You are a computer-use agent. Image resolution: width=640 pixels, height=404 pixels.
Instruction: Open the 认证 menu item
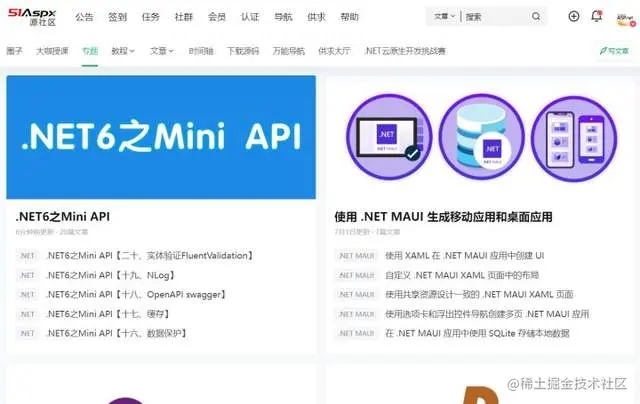coord(250,17)
